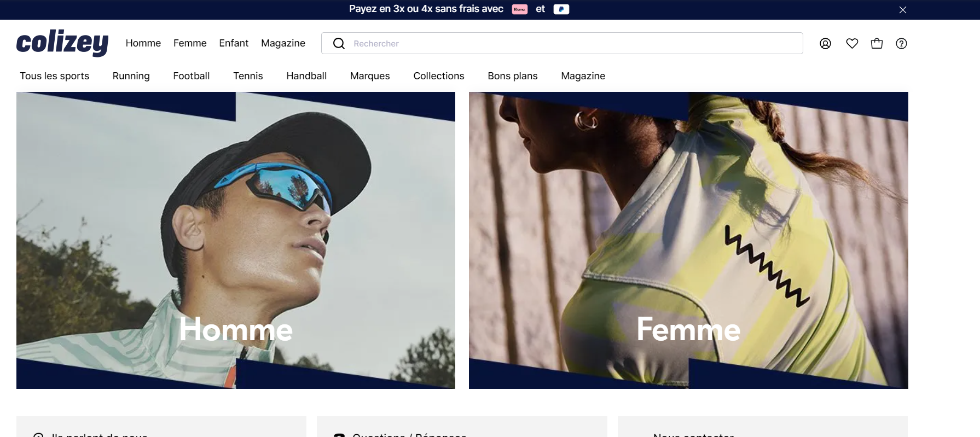980x437 pixels.
Task: Click the PayPal logo in banner
Action: click(561, 9)
